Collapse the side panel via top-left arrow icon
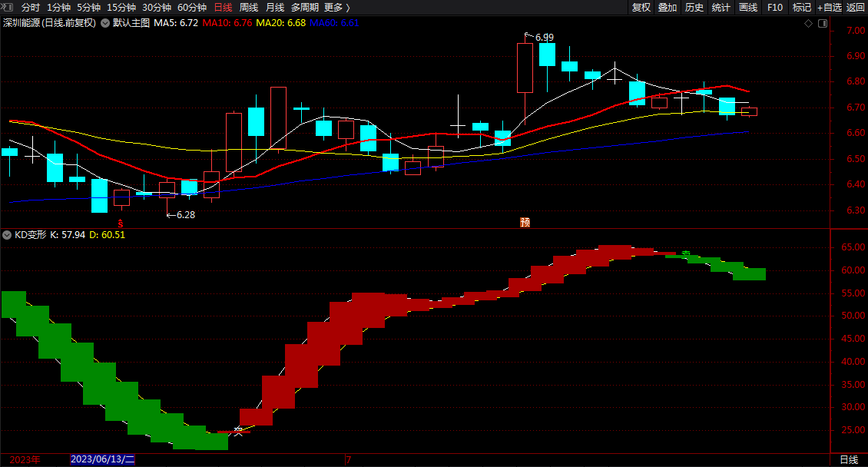The image size is (868, 467). click(7, 7)
